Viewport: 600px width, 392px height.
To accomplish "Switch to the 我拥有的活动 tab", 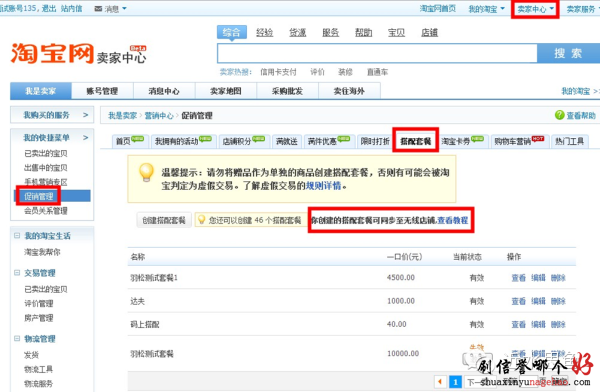I will (183, 141).
